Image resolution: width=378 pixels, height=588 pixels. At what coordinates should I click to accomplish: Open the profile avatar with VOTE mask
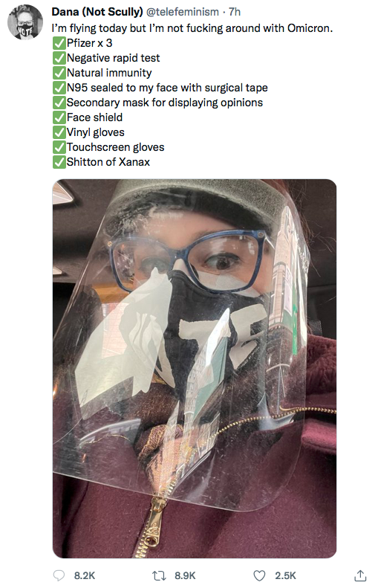(25, 22)
